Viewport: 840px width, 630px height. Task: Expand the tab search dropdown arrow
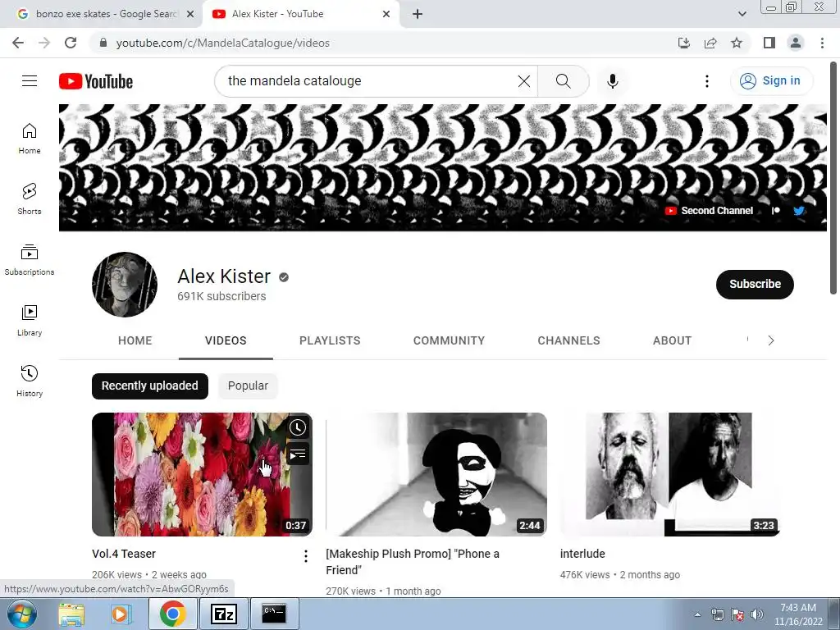pos(742,15)
